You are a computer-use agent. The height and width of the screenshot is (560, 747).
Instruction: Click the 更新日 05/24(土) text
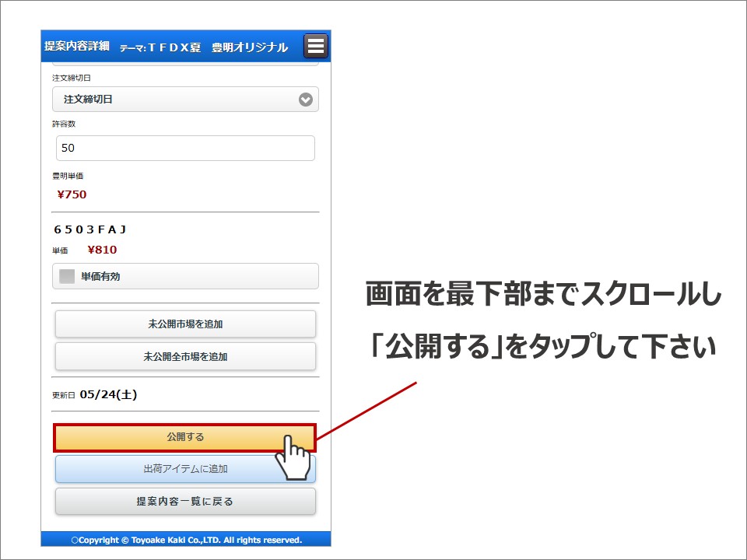[95, 395]
